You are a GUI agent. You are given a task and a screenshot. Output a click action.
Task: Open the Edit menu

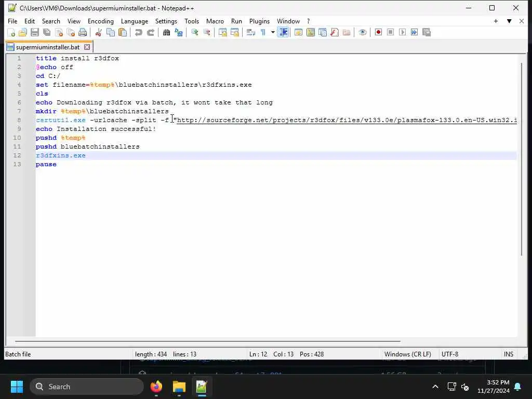[30, 21]
